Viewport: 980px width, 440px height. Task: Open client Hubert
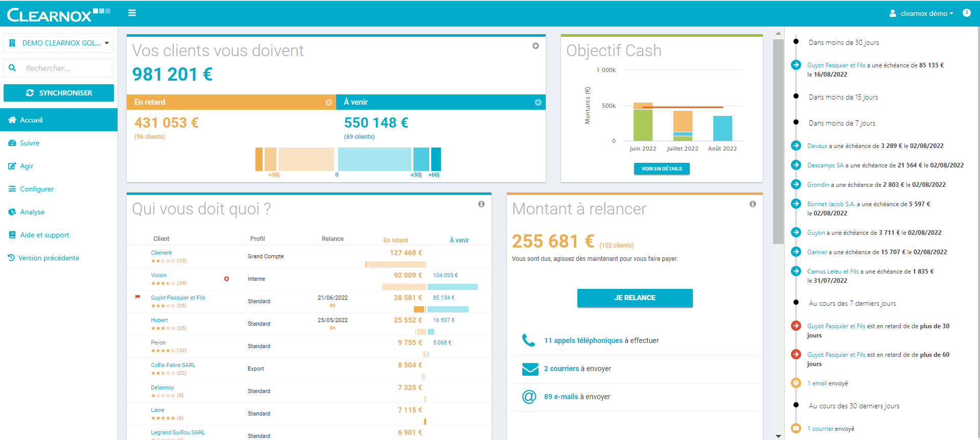click(x=159, y=320)
